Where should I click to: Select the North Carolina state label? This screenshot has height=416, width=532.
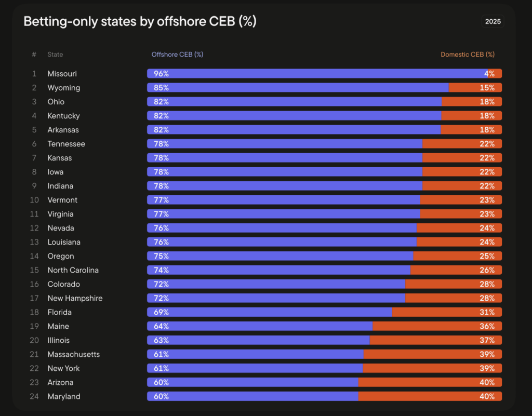[73, 270]
